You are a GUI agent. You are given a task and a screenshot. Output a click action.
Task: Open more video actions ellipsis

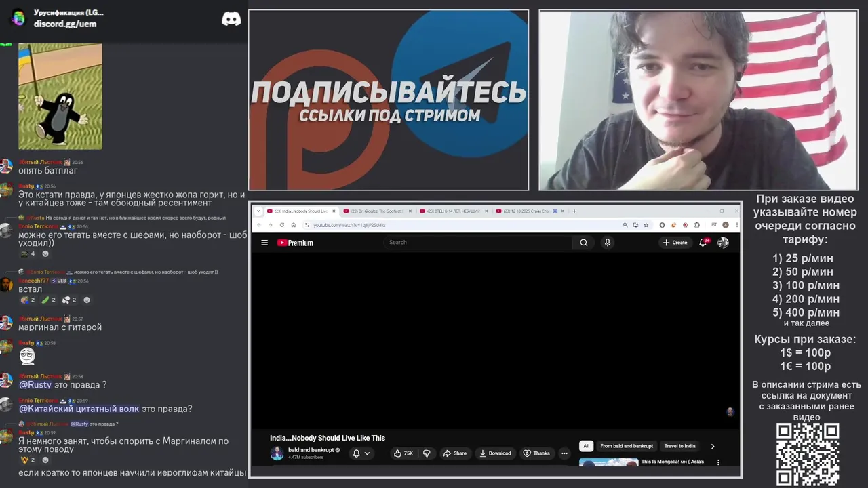564,453
